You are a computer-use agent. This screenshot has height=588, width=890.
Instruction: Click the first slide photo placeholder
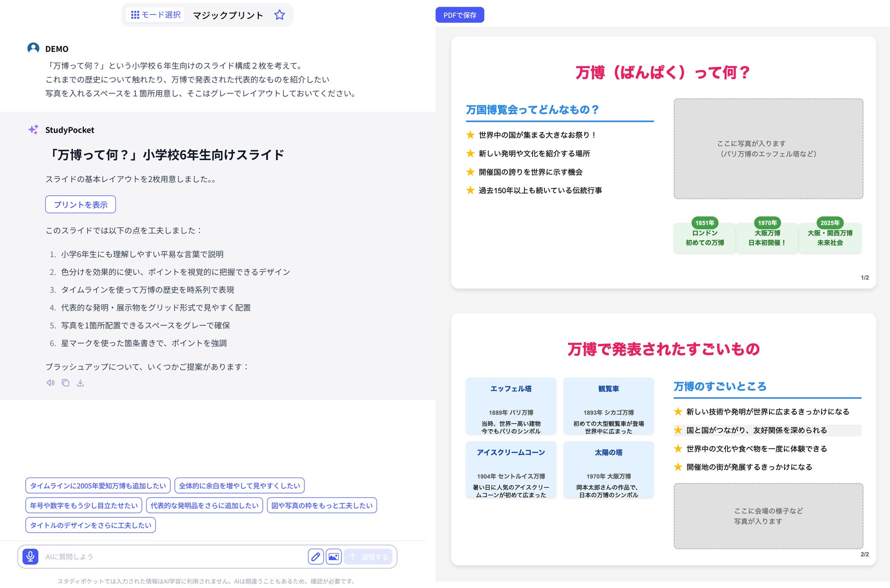click(768, 149)
